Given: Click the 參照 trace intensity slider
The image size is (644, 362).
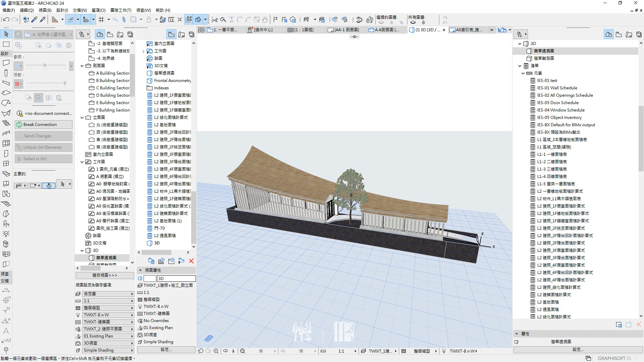Looking at the screenshot, I should click(45, 66).
